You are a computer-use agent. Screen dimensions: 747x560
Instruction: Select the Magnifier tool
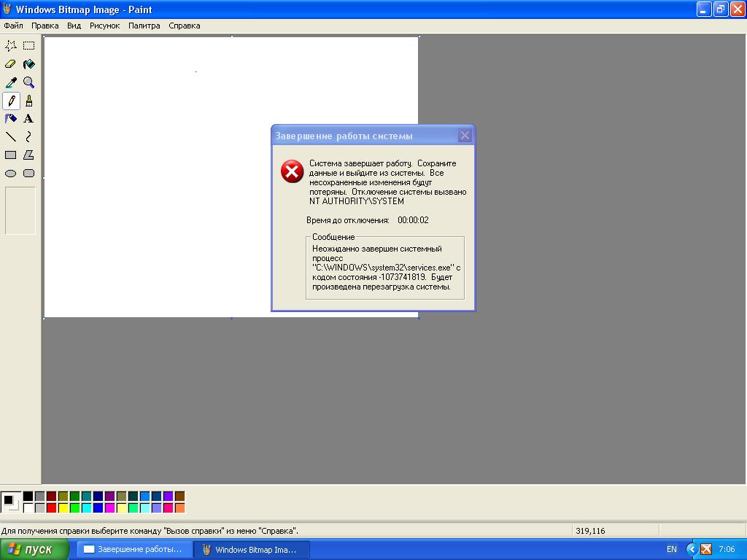coord(28,82)
